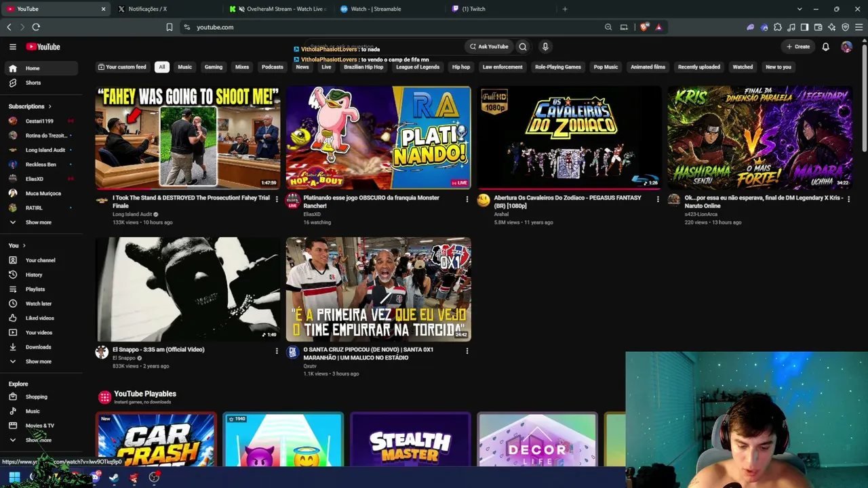Start voice search with the microphone icon

click(545, 47)
